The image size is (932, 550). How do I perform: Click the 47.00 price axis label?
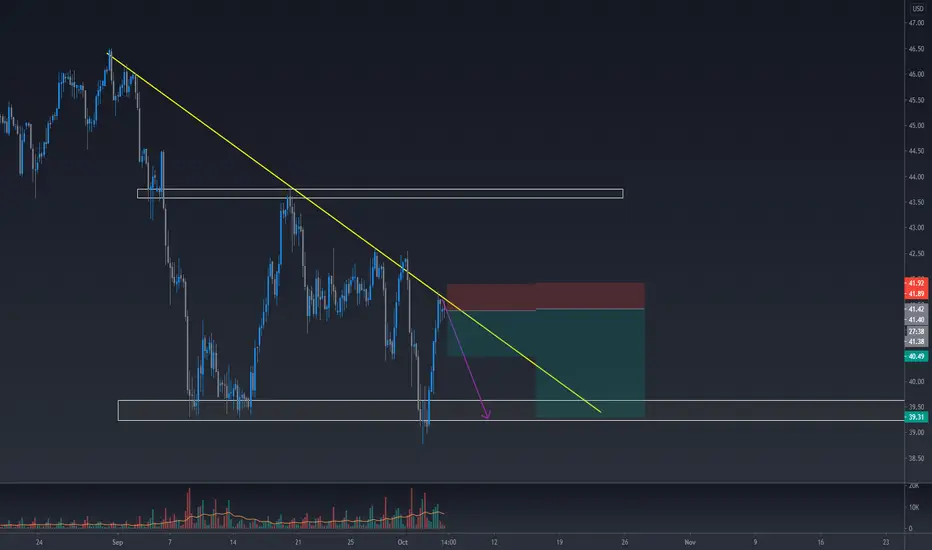[x=916, y=23]
